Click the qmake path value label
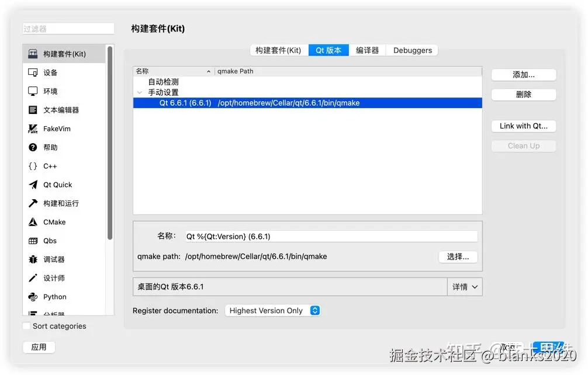The width and height of the screenshot is (588, 375). point(256,256)
